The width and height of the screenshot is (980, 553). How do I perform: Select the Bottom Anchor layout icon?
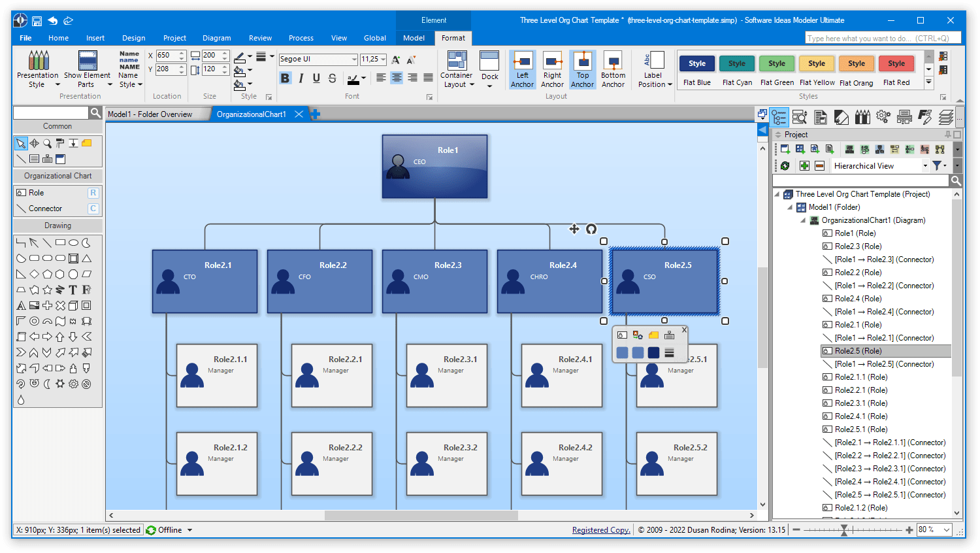613,69
